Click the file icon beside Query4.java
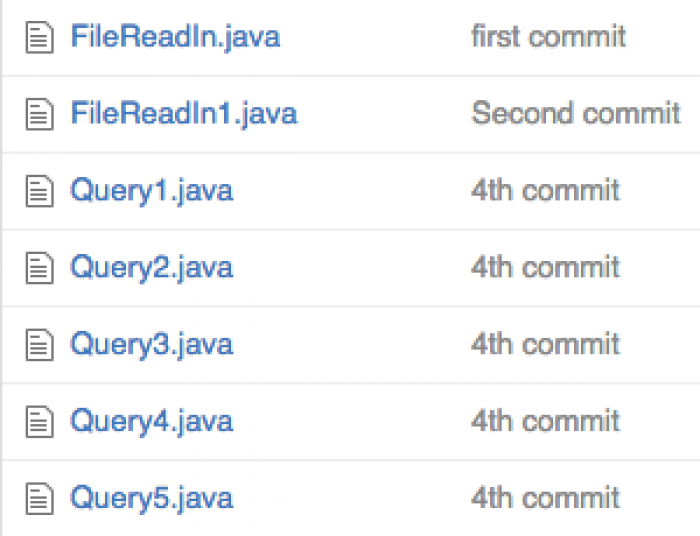 coord(40,421)
